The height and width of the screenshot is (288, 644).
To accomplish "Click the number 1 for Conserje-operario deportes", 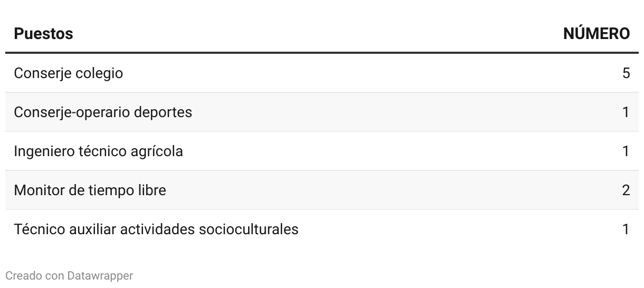I will tap(626, 112).
